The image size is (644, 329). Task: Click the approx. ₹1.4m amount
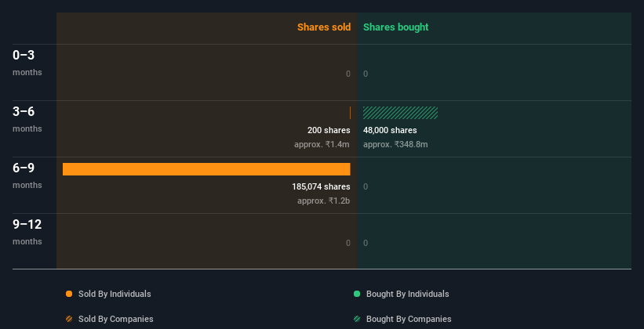click(x=322, y=144)
